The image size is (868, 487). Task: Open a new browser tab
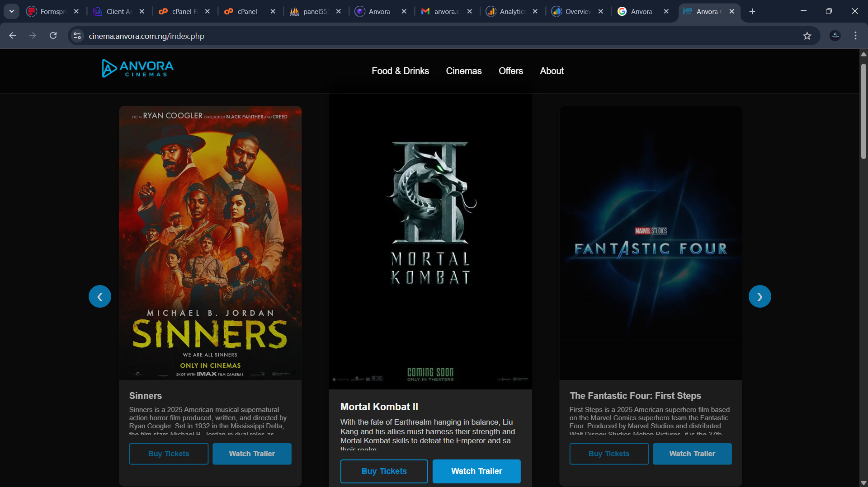point(752,11)
